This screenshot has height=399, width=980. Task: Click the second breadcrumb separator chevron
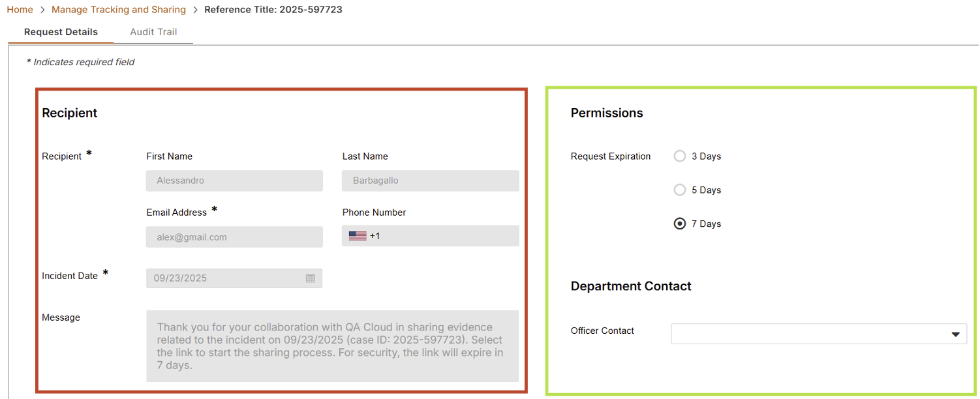tap(195, 10)
